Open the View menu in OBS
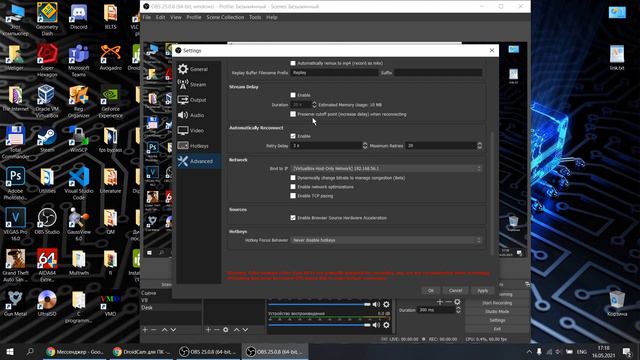Screen dimensions: 640x360 pyautogui.click(x=176, y=17)
